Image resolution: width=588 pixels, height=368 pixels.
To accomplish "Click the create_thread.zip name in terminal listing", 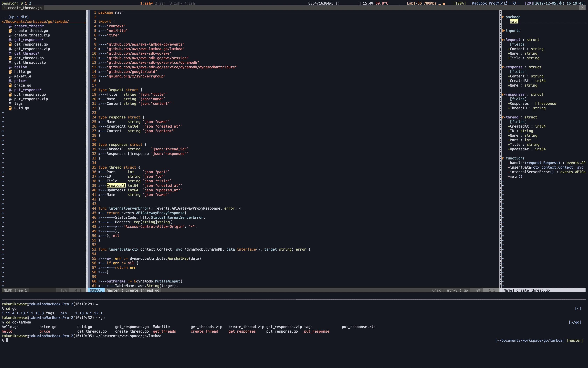I will point(246,327).
